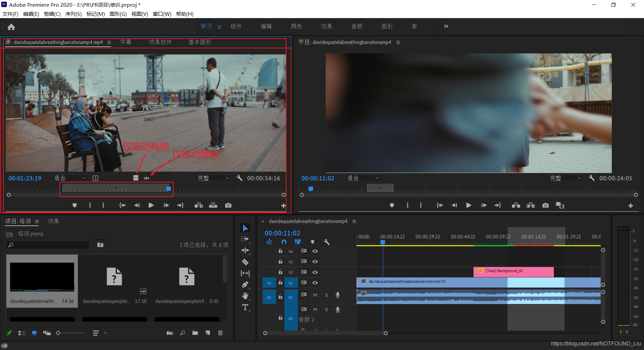The height and width of the screenshot is (350, 644).
Task: Click Lift button in Program monitor
Action: (x=516, y=205)
